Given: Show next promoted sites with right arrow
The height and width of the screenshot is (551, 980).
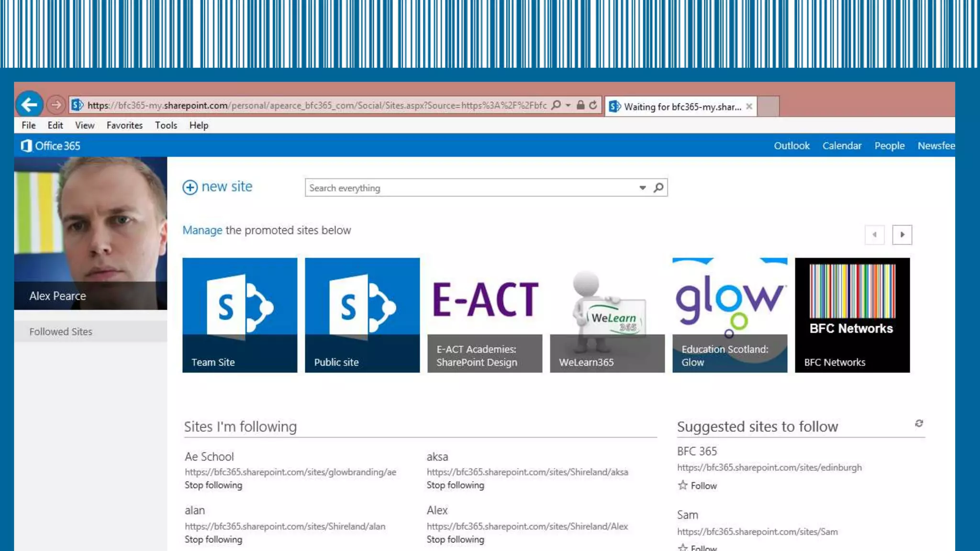Looking at the screenshot, I should tap(902, 235).
